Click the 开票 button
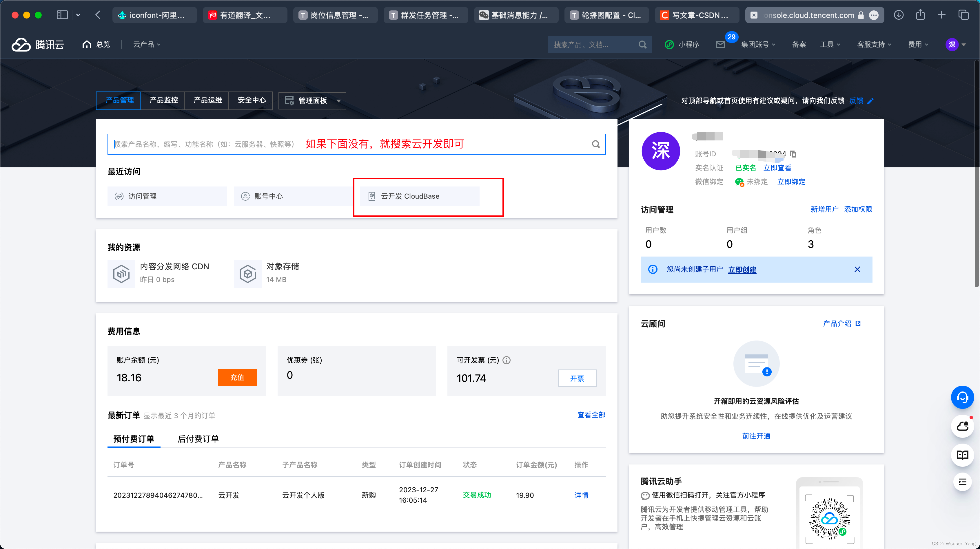The width and height of the screenshot is (980, 549). tap(577, 378)
